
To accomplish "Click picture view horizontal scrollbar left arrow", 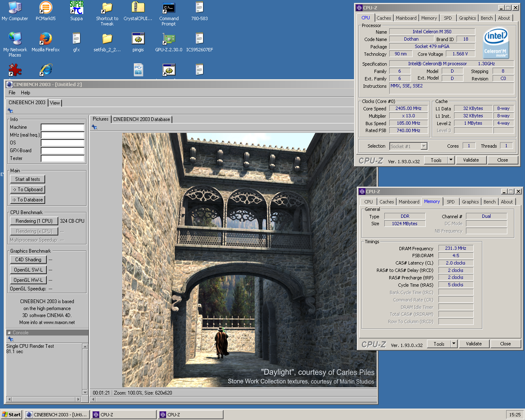I will point(93,399).
